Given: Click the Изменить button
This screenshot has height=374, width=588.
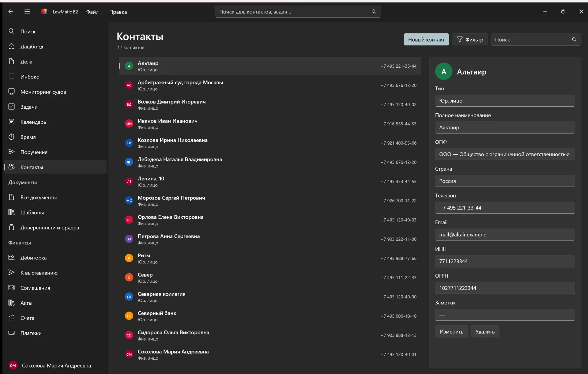Looking at the screenshot, I should tap(451, 332).
